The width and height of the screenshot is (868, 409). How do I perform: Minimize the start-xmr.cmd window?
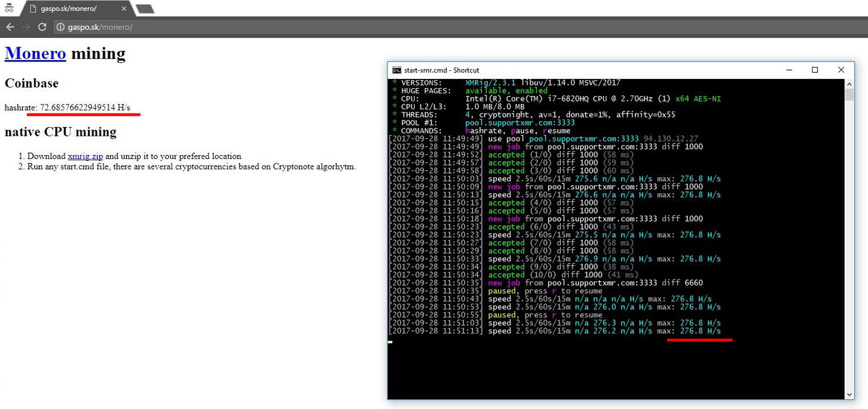pos(789,70)
